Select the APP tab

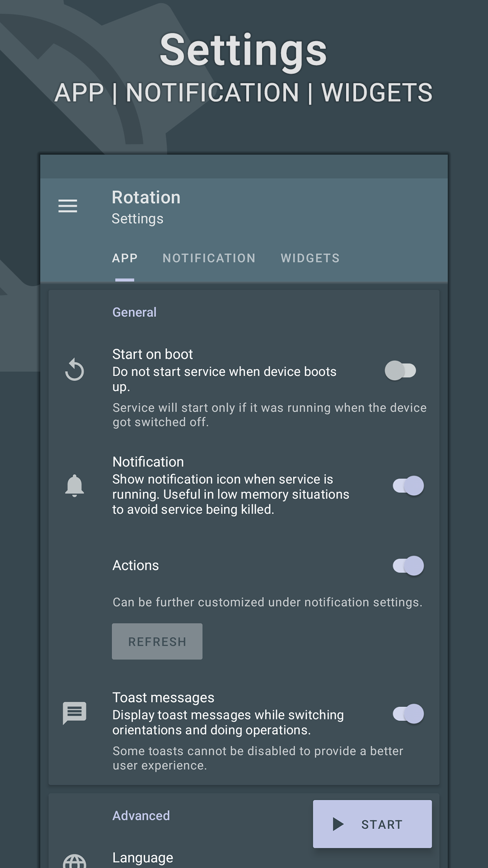coord(125,258)
